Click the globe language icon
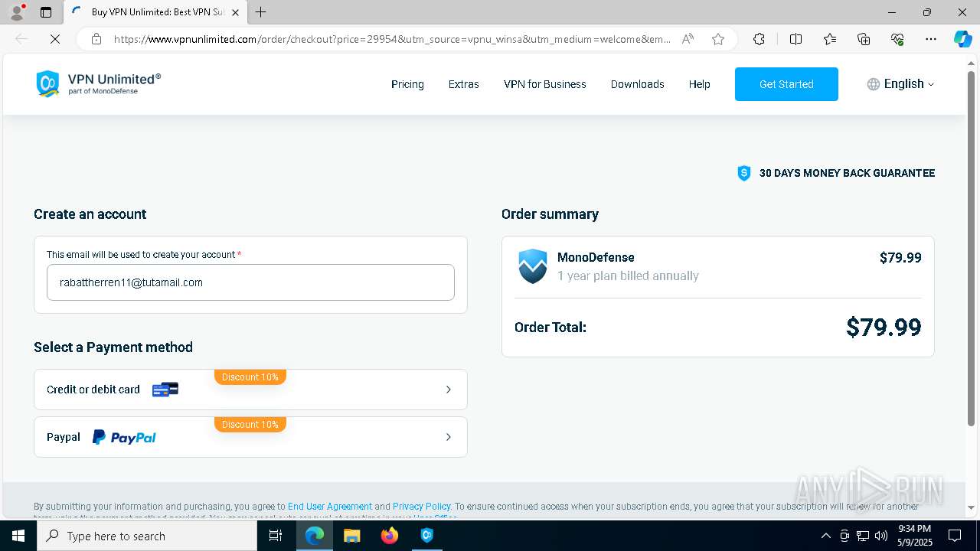This screenshot has height=551, width=980. coord(873,84)
